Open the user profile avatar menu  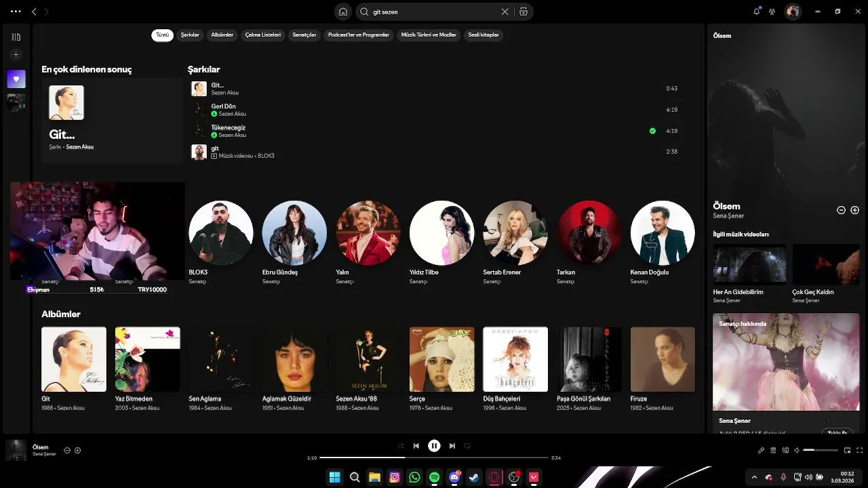click(792, 12)
